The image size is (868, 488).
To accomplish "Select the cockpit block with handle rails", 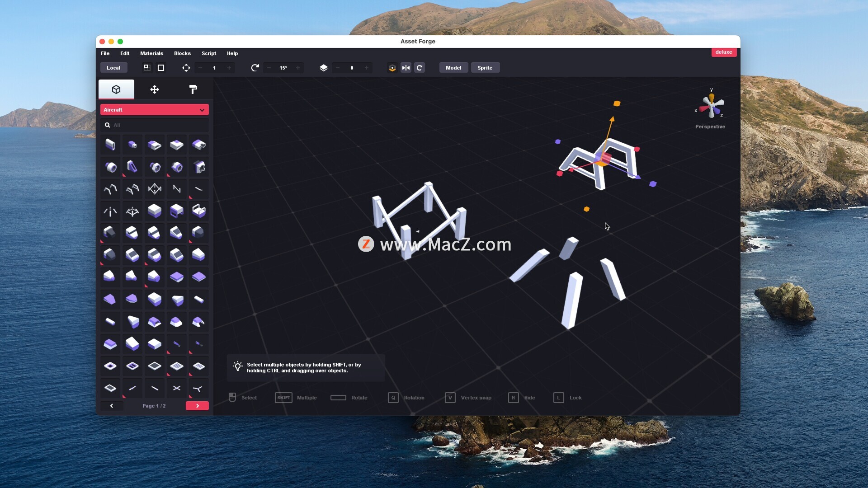I will point(199,211).
